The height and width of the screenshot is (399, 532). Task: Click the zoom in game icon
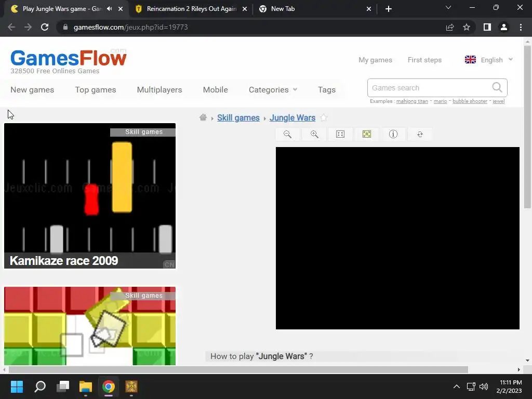point(314,135)
